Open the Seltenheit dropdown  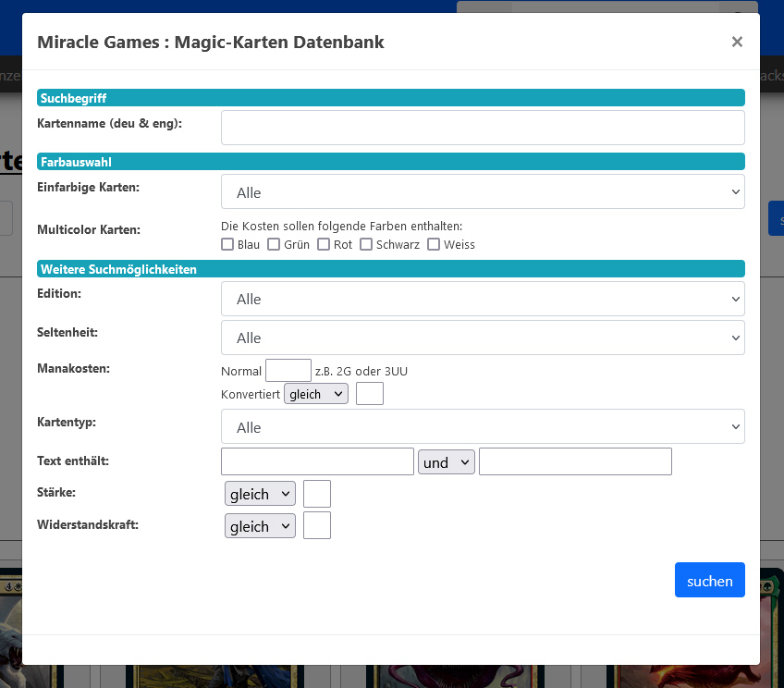coord(483,338)
